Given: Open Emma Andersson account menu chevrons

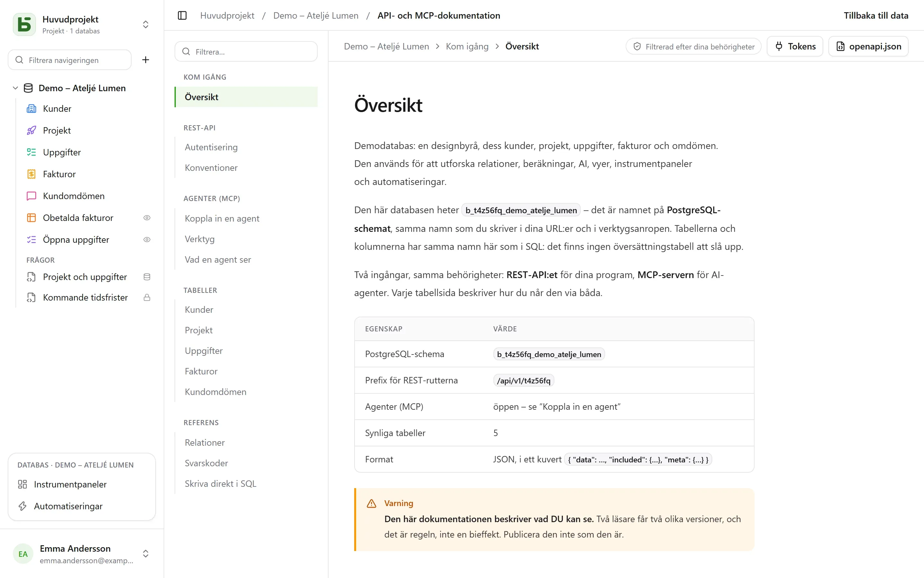Looking at the screenshot, I should click(x=145, y=554).
